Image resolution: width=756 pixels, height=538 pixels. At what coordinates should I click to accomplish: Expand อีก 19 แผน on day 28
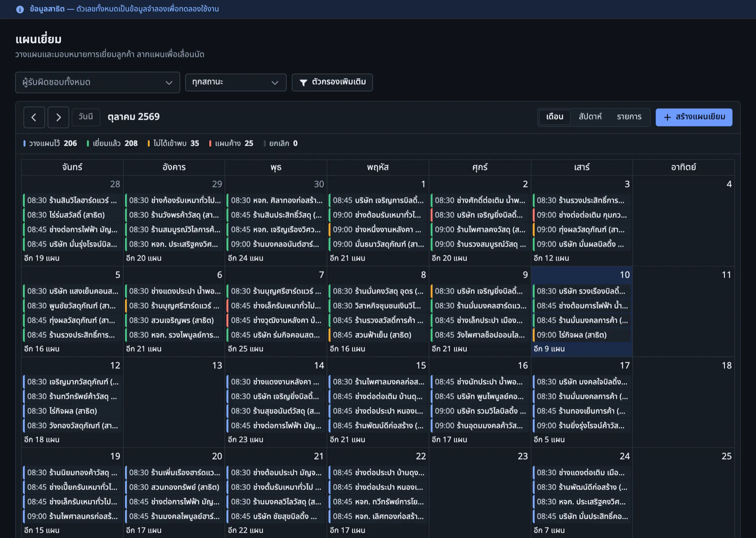click(42, 258)
